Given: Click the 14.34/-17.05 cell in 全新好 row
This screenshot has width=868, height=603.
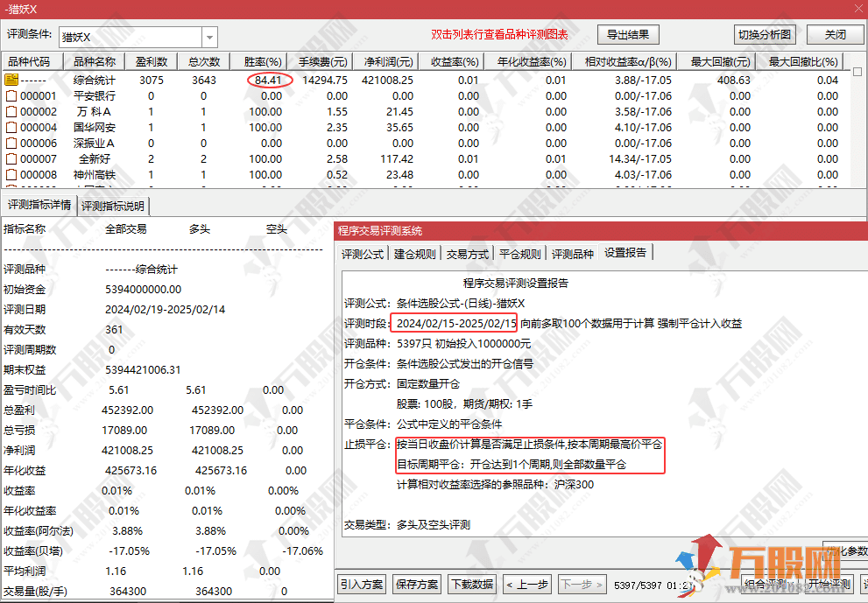Looking at the screenshot, I should click(x=640, y=159).
